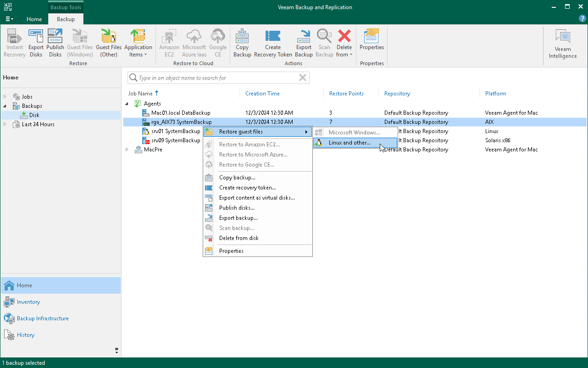Click the Google CE restore icon

tap(218, 43)
